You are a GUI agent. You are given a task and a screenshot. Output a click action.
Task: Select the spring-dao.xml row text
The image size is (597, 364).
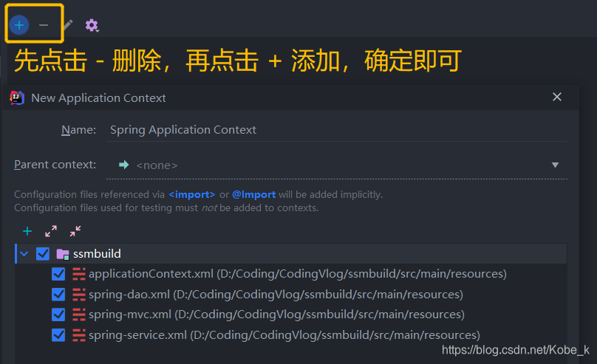pos(276,295)
